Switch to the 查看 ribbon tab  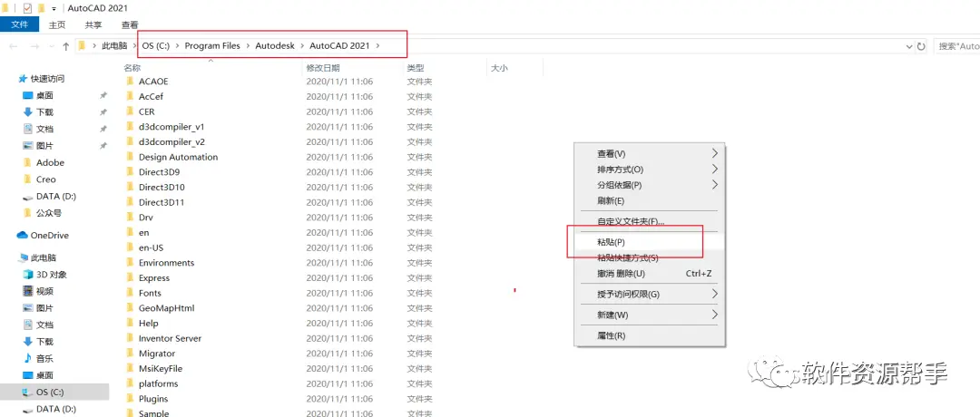(x=130, y=24)
